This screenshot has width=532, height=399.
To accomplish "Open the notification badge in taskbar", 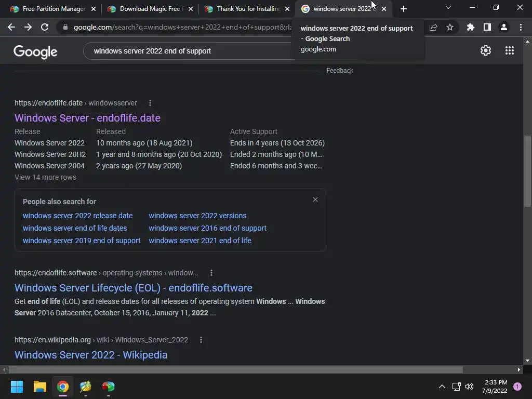I will (x=517, y=387).
